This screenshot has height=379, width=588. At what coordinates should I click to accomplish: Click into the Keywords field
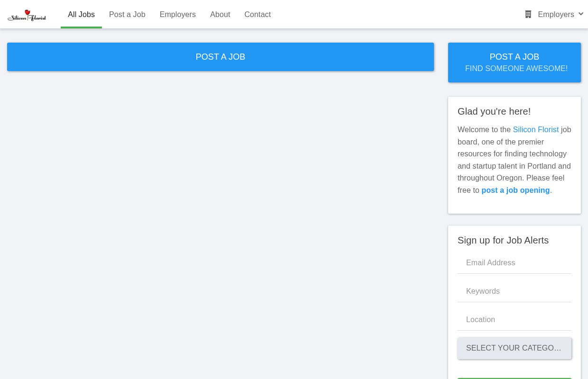pos(514,291)
